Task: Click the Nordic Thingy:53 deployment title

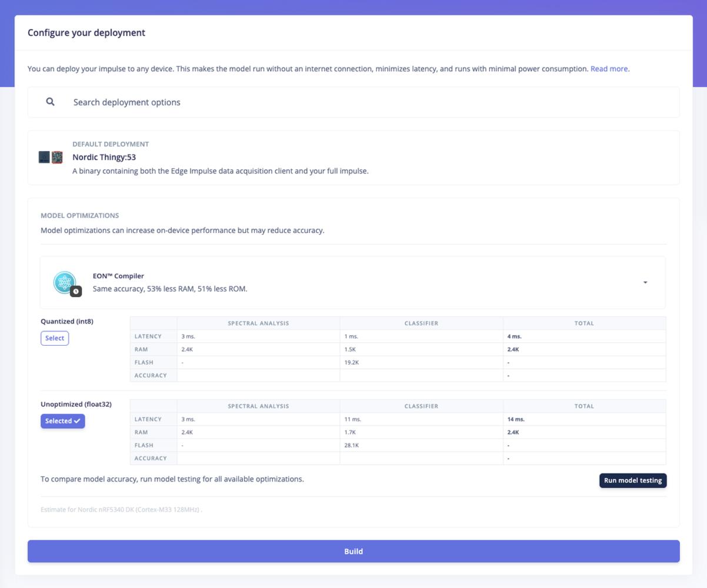Action: 104,157
